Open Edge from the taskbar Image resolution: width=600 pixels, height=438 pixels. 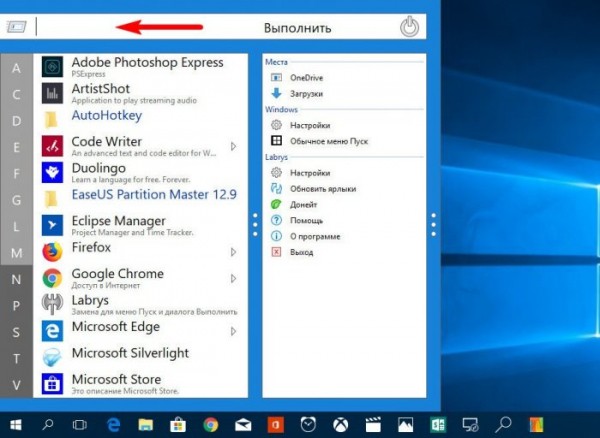point(113,424)
